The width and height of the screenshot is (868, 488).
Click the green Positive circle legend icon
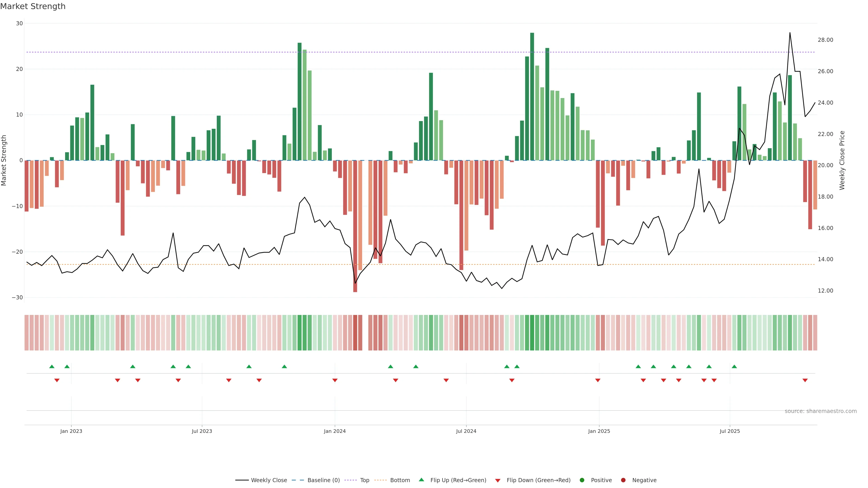coord(582,480)
